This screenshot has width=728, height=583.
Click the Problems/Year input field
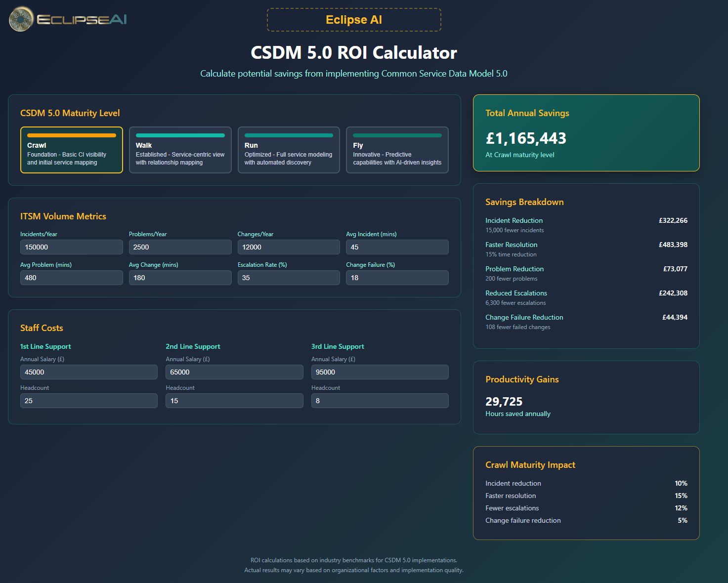coord(180,247)
